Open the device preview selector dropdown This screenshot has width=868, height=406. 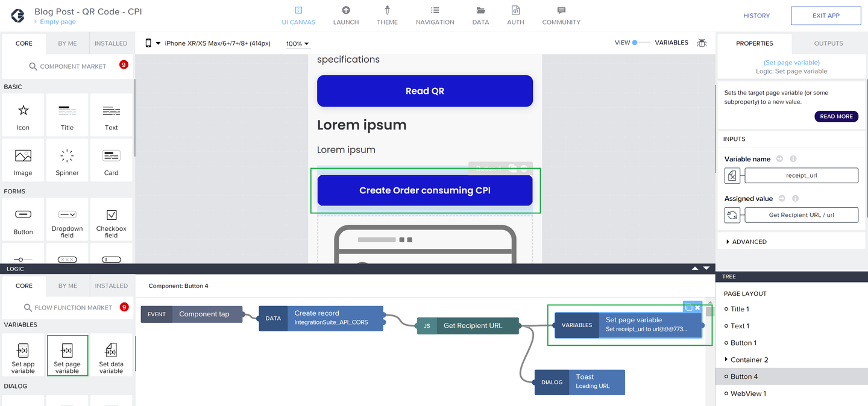(209, 43)
